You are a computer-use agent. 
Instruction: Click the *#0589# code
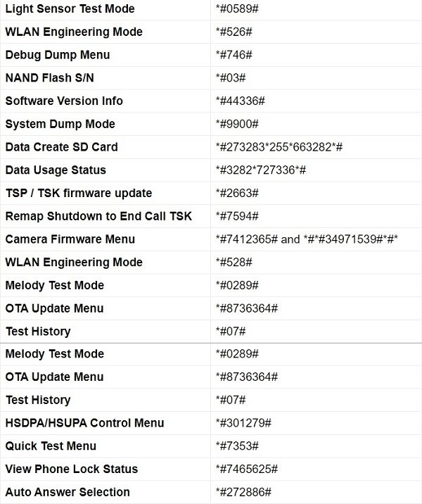237,8
